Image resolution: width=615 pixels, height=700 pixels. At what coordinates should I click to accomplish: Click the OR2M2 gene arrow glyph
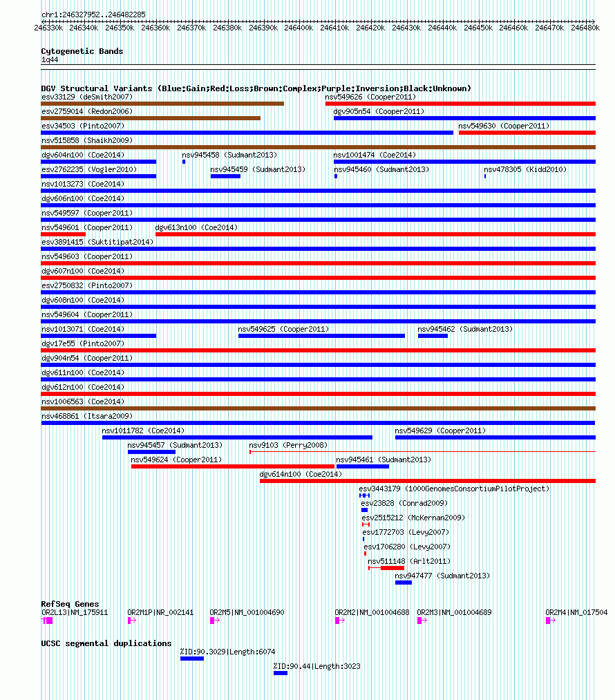point(340,620)
